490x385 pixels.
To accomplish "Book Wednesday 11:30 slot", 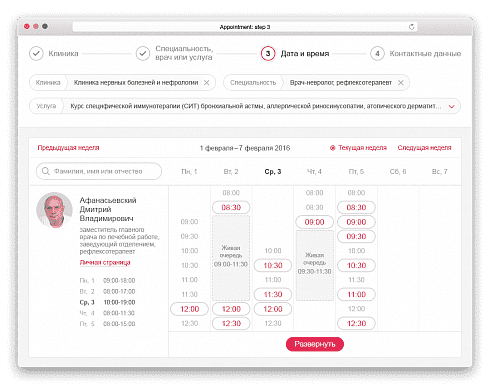I will tap(273, 294).
